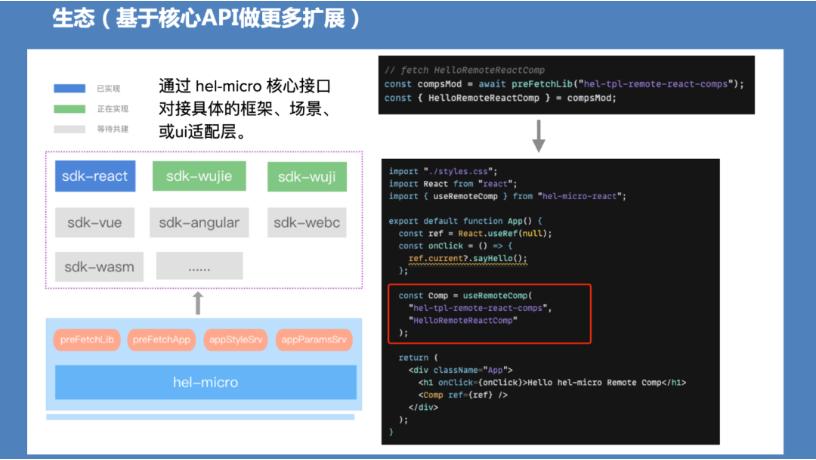The image size is (816, 460).
Task: Select the green sdk-wujie box
Action: pos(199,176)
